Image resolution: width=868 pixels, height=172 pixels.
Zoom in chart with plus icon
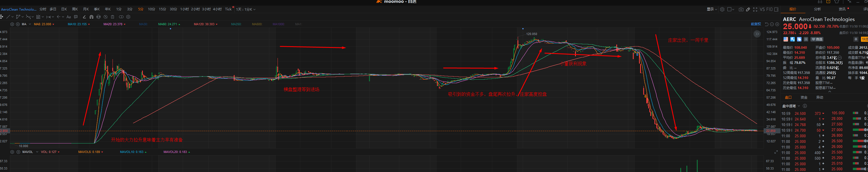point(777,24)
